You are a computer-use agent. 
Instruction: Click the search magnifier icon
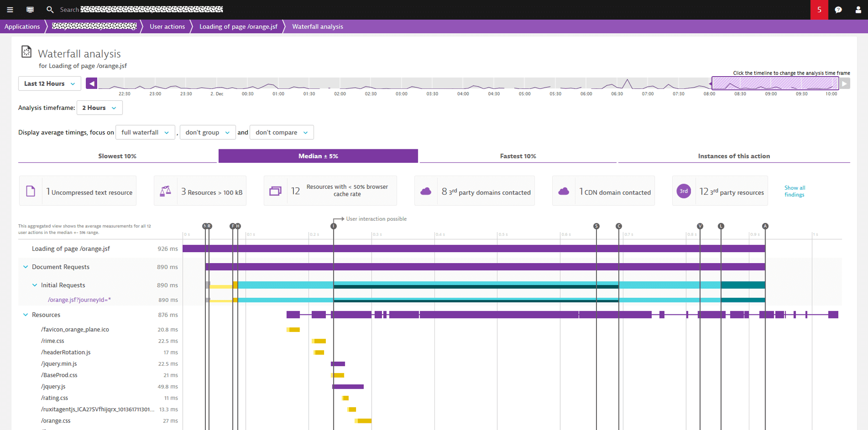(50, 9)
